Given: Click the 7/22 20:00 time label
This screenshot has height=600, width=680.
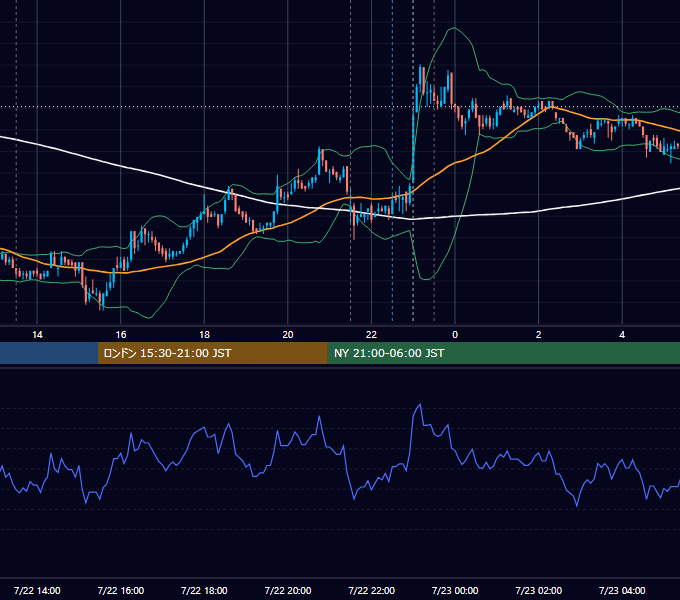Looking at the screenshot, I should pos(288,590).
